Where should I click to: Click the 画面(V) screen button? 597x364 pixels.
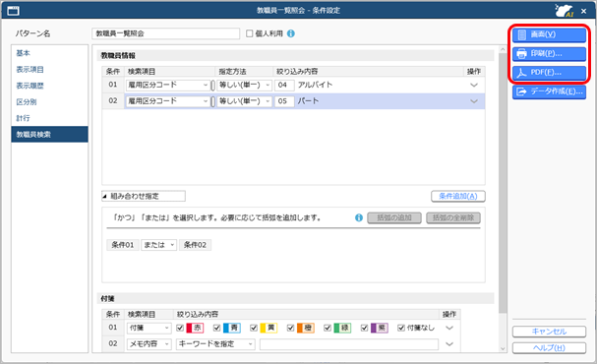coord(549,34)
